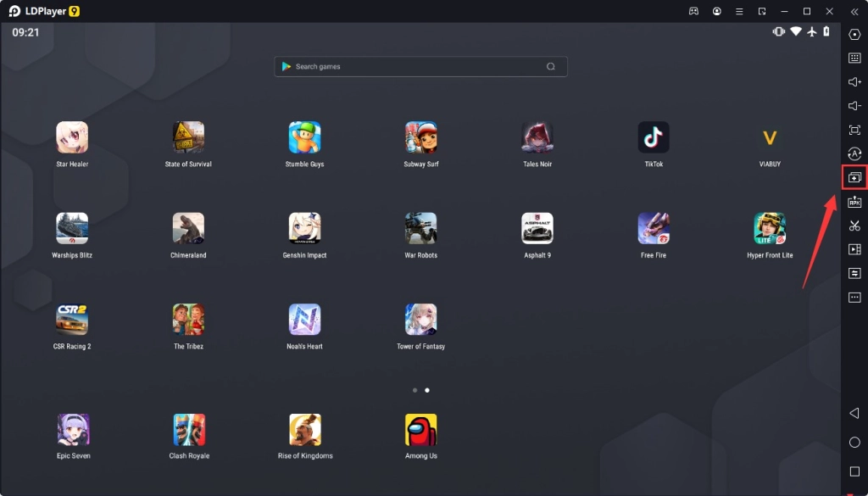
Task: Open the Star Healer app
Action: tap(72, 137)
